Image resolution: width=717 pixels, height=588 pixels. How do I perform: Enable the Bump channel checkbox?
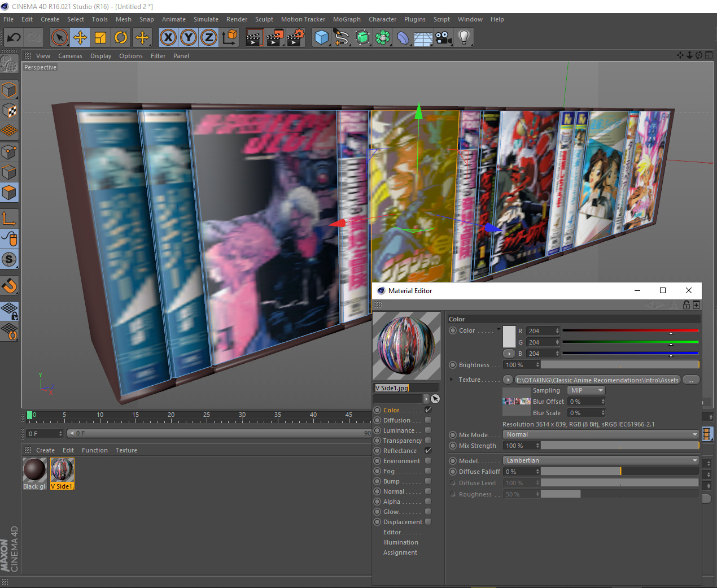pos(428,481)
